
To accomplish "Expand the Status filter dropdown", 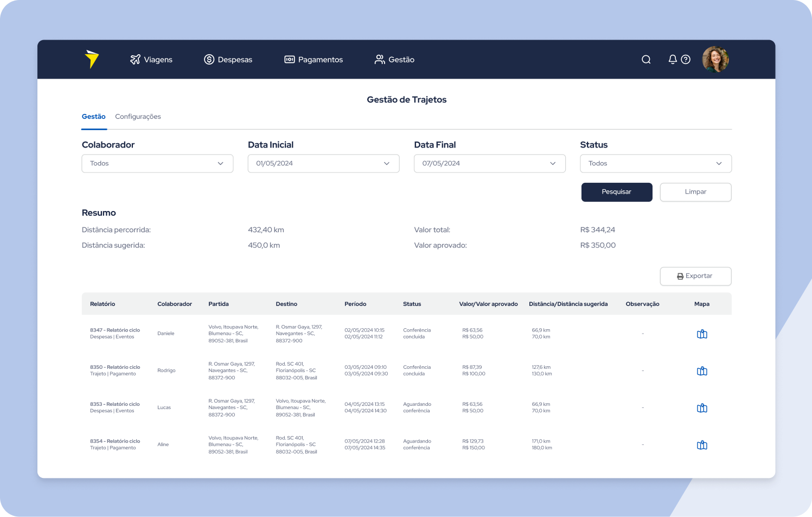I will click(x=656, y=163).
